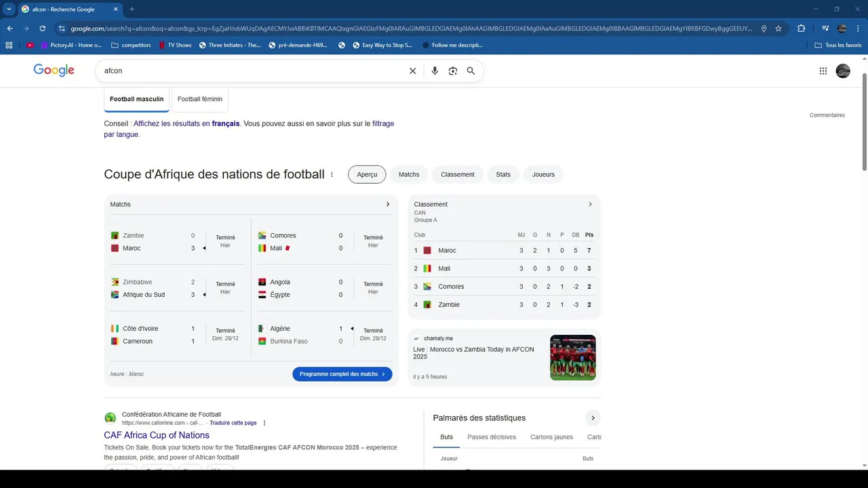
Task: Open the Côte d'Ivoire vs Cameroun match
Action: [176, 335]
